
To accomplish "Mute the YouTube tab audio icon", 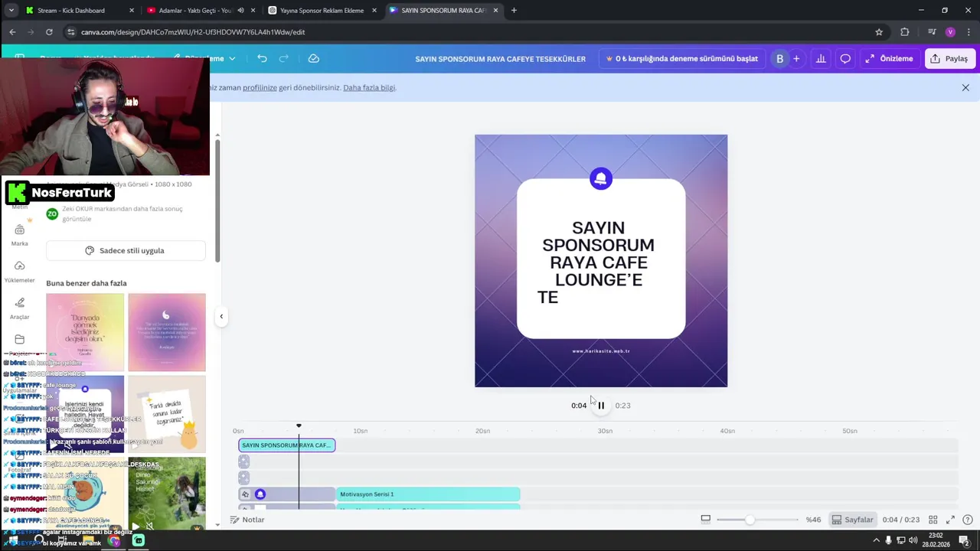I will 240,11.
